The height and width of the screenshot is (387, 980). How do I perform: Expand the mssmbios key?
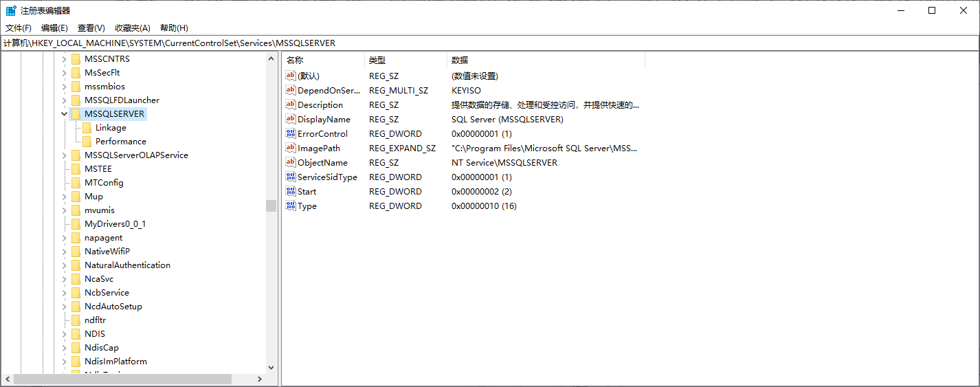[x=65, y=87]
